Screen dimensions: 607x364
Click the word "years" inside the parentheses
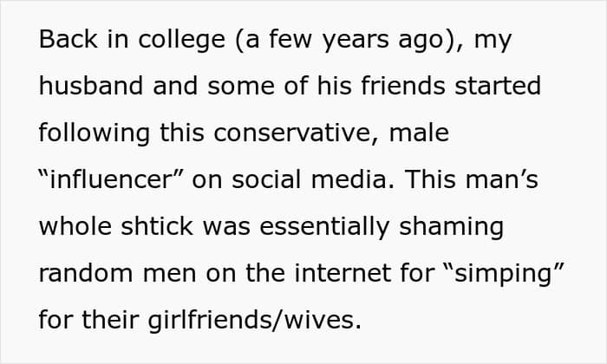pyautogui.click(x=356, y=42)
